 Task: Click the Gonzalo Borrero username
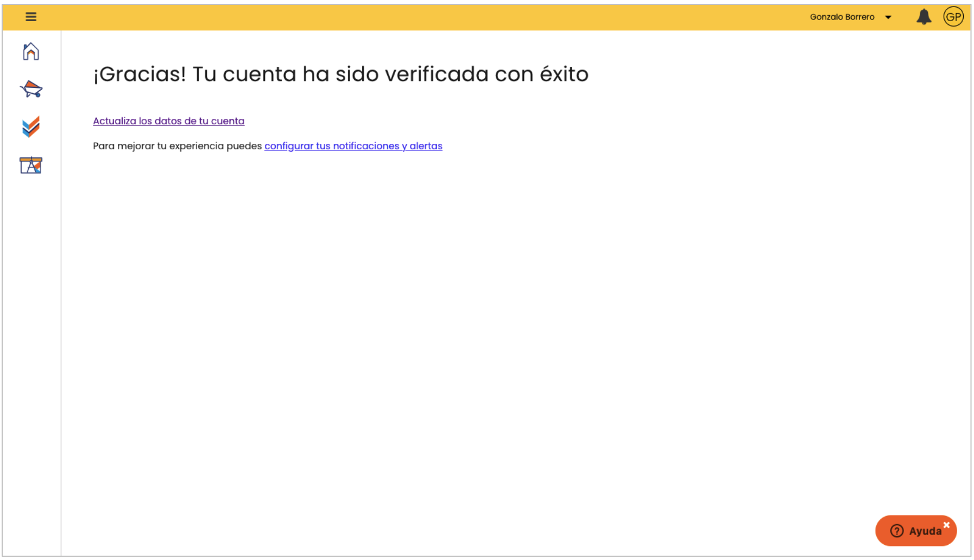coord(842,17)
